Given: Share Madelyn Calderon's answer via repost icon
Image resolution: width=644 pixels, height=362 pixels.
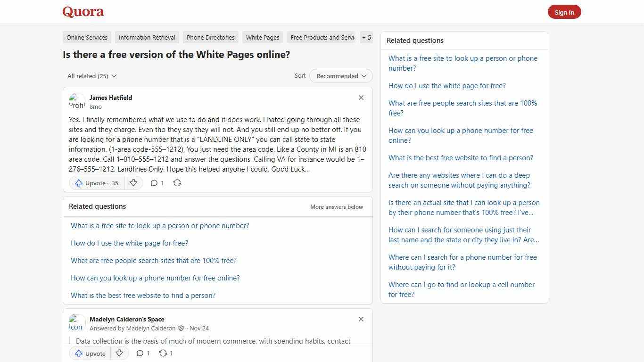Looking at the screenshot, I should pyautogui.click(x=163, y=353).
